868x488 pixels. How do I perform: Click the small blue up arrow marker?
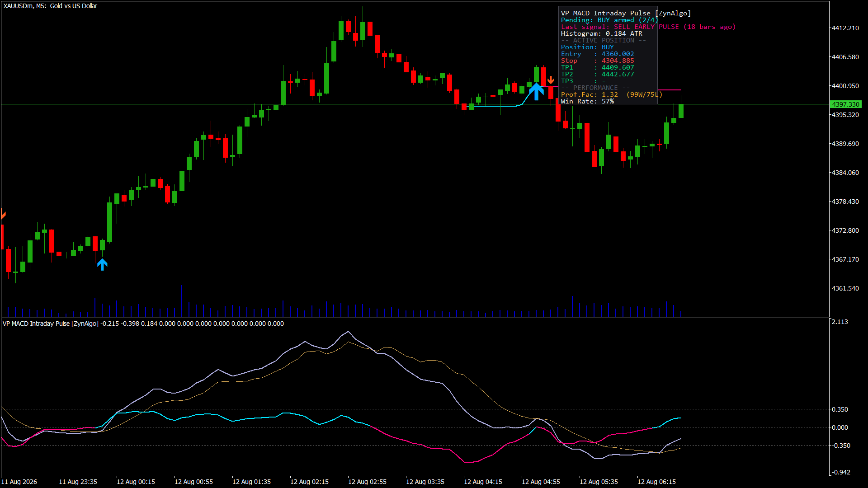point(103,264)
